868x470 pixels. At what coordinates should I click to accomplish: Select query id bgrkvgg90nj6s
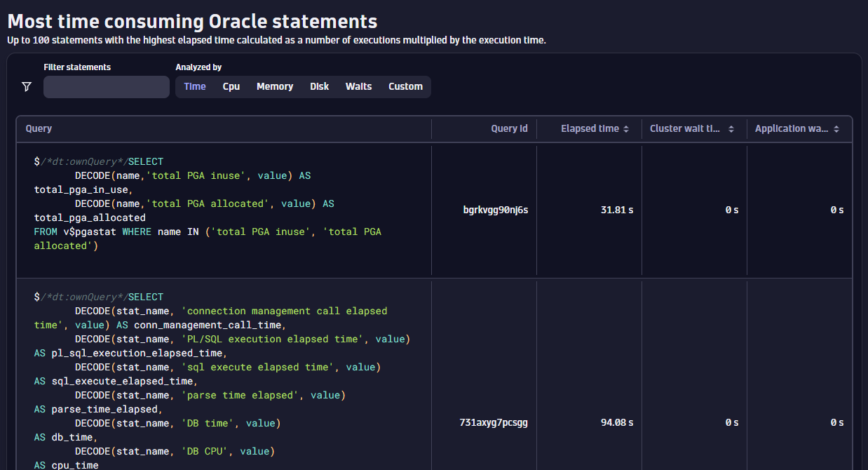[496, 210]
